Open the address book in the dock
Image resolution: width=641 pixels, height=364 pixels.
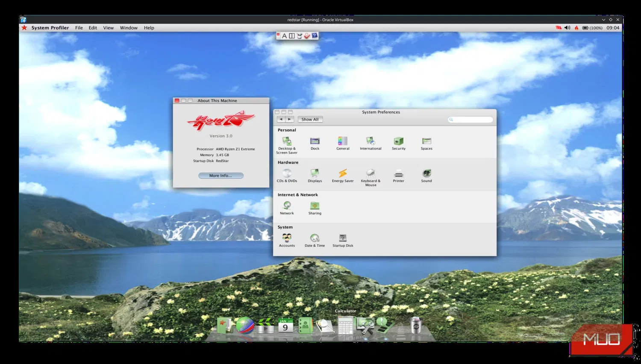coord(305,326)
